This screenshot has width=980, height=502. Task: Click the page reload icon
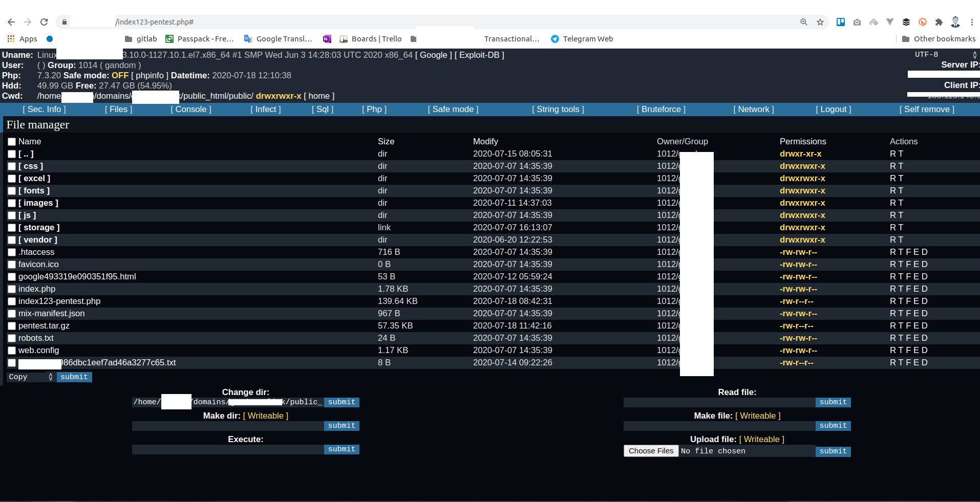[44, 21]
